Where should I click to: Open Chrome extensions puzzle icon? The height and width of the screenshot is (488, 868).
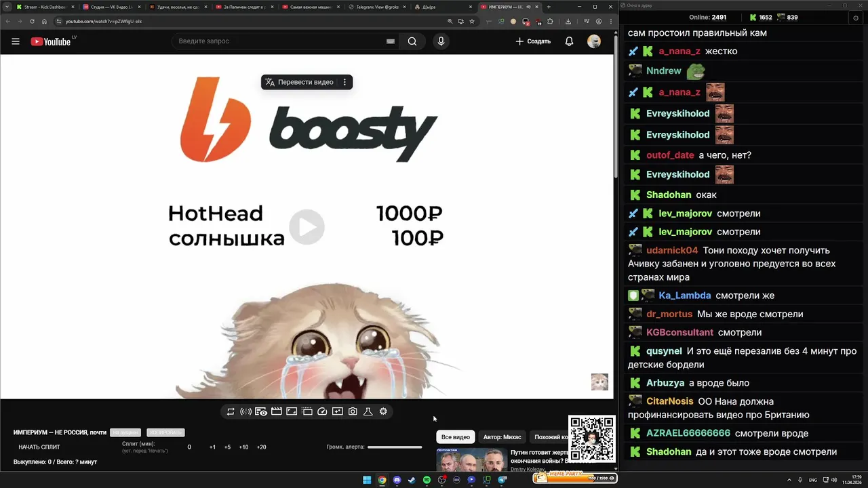pos(550,21)
